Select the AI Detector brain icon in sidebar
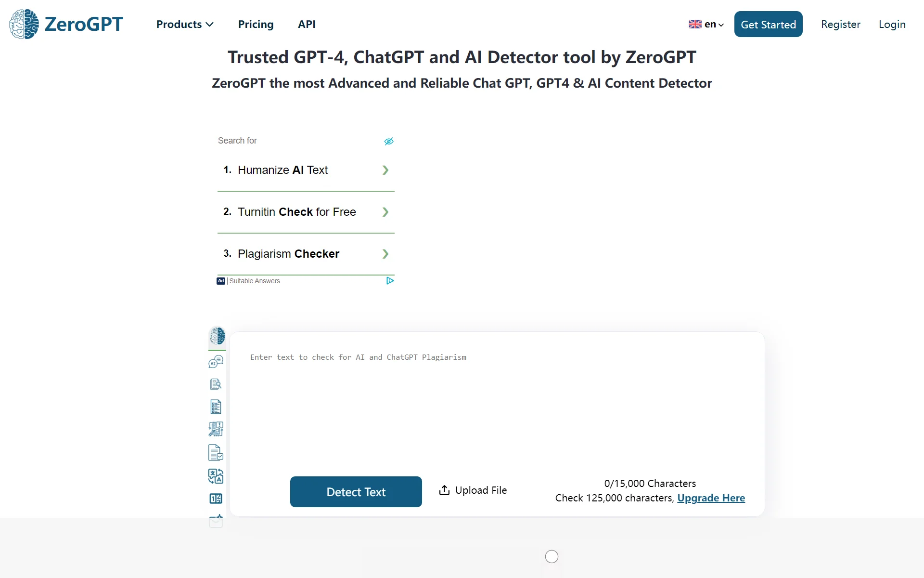The image size is (924, 578). coord(217,336)
